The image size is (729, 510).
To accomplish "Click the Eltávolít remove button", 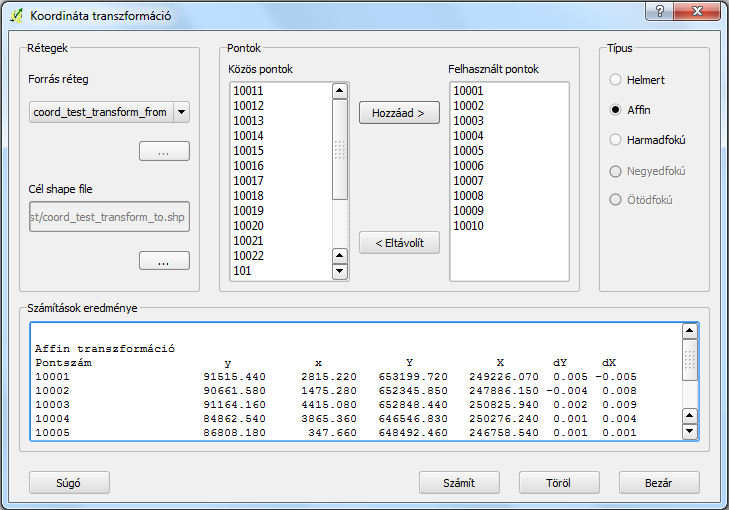I will (x=399, y=243).
